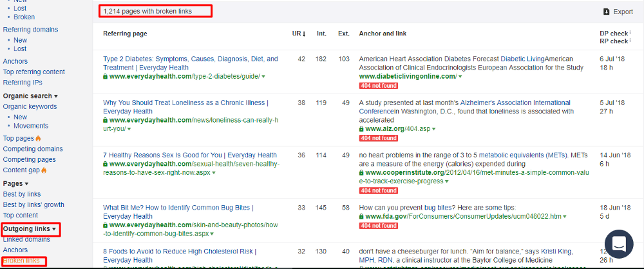This screenshot has height=269, width=644.
Task: Open Type 2 Diabetes article title link
Action: 190,63
